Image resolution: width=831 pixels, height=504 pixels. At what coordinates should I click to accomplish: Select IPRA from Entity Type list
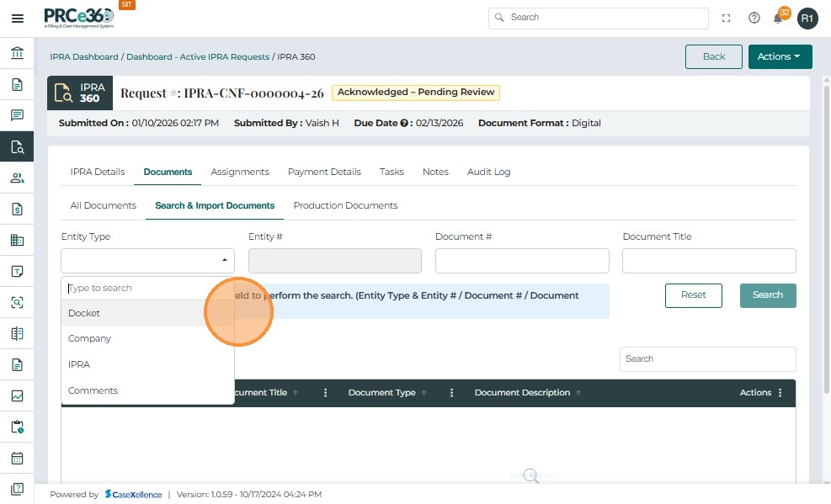pos(147,364)
